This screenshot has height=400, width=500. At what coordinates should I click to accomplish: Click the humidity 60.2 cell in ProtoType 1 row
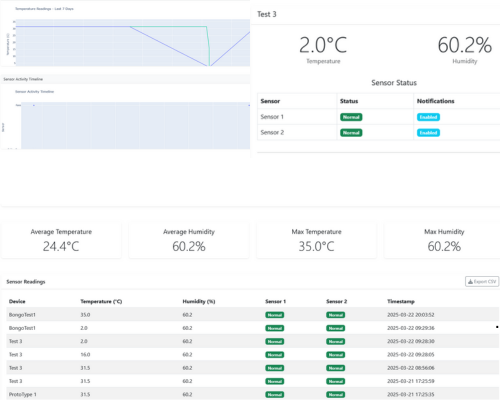click(x=187, y=394)
